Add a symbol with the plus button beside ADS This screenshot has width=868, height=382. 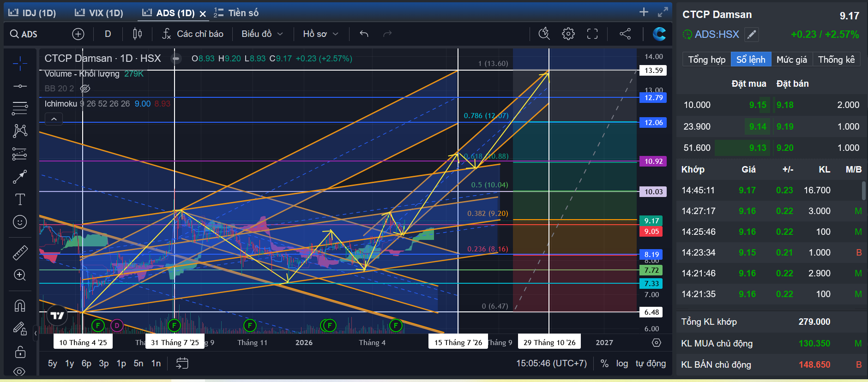78,34
